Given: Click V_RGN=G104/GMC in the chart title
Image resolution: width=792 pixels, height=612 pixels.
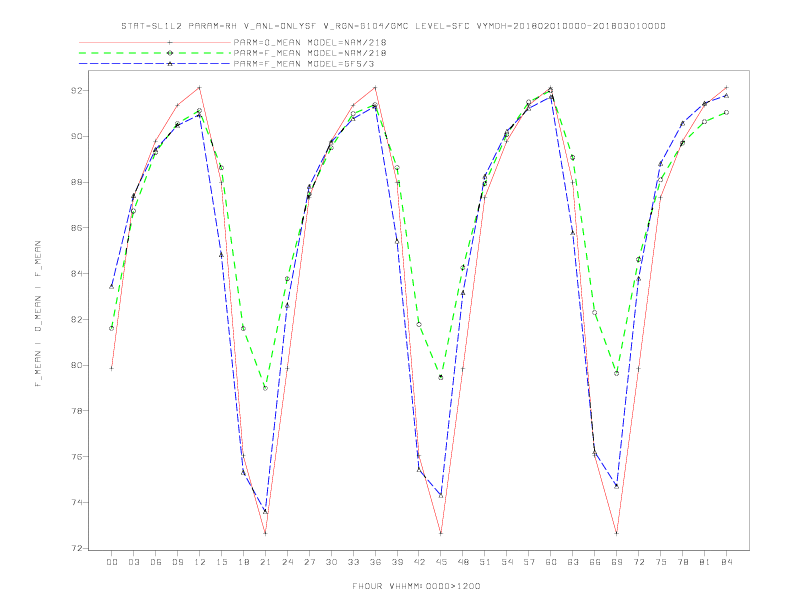Looking at the screenshot, I should pos(366,26).
